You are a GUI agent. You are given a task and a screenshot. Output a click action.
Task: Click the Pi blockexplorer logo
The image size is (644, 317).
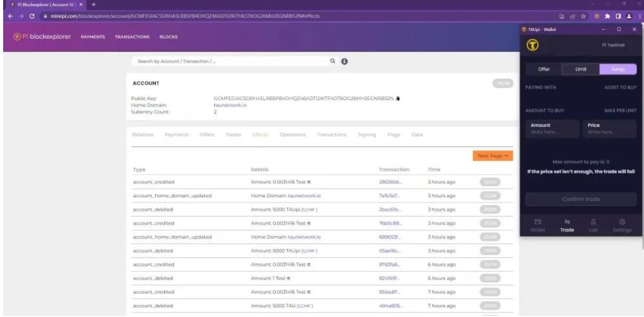point(42,37)
